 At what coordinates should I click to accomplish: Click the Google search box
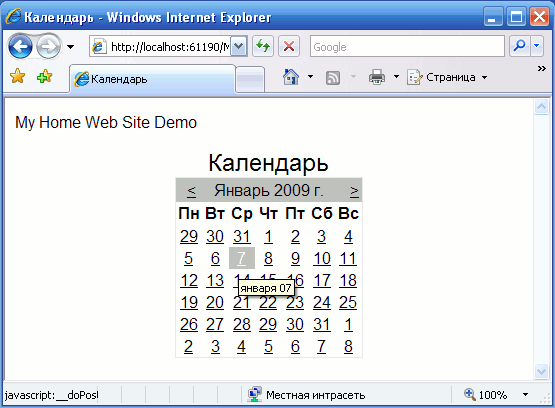[407, 46]
